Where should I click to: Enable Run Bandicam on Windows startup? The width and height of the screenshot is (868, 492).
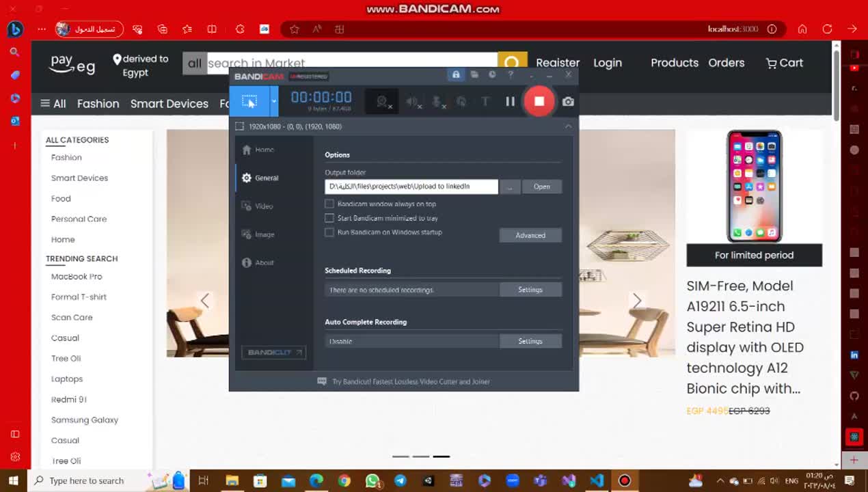(x=329, y=232)
